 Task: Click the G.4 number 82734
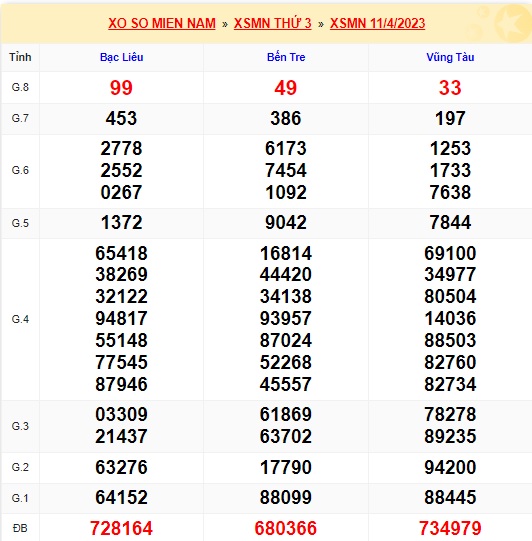450,384
